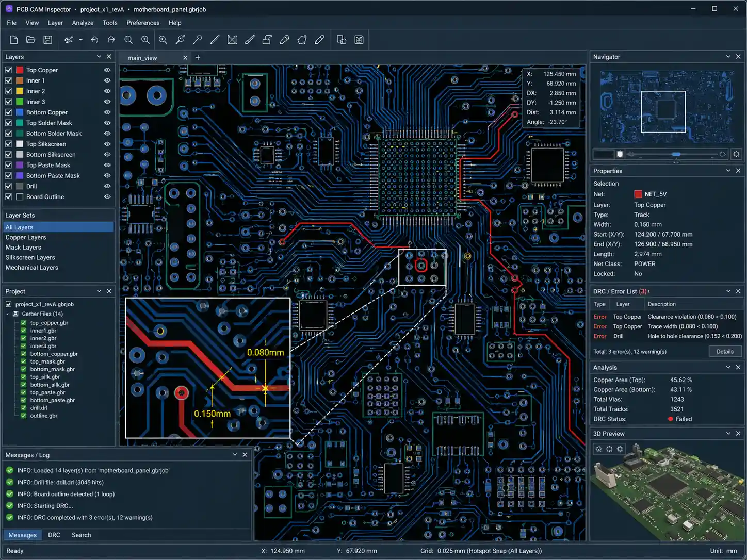Activate the measurement tool
The width and height of the screenshot is (747, 560).
(x=215, y=40)
